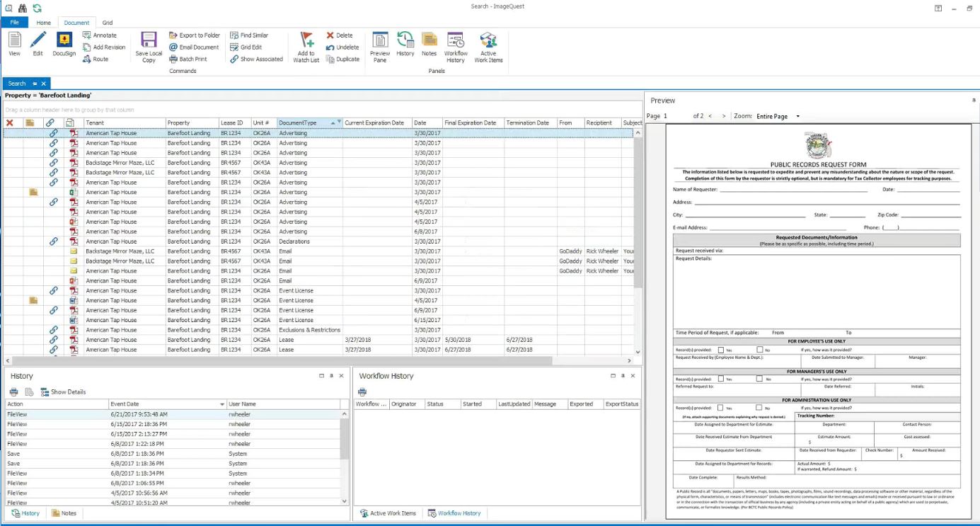Open Workflow History from the ribbon
Viewport: 980px width, 526px height.
[456, 40]
